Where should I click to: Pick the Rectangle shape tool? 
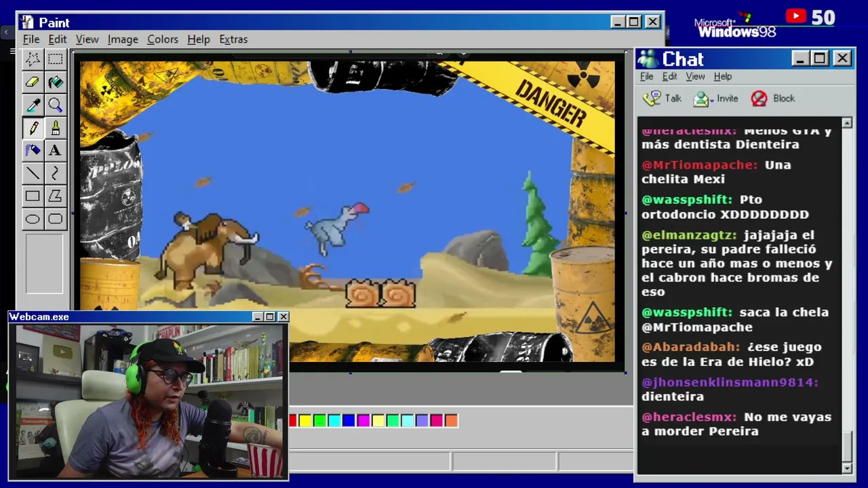(x=33, y=197)
